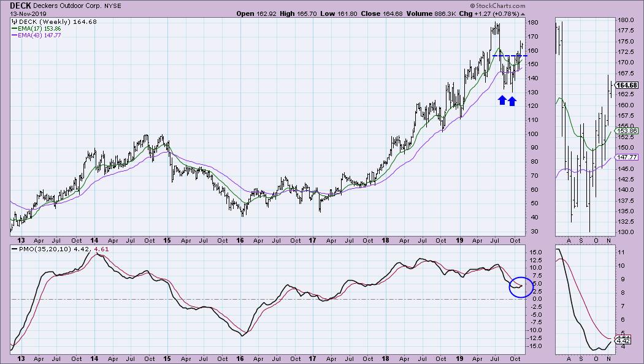
Task: Click the boxed 4.42 PMO value tag
Action: 623,341
